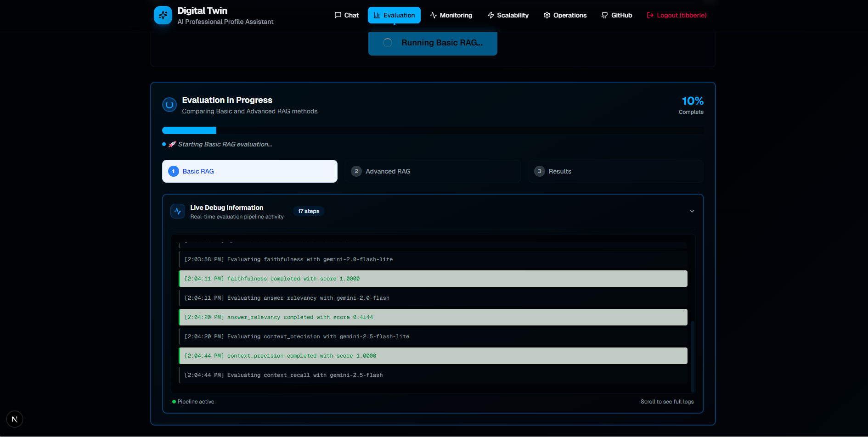Select the Chat bubble icon
868x437 pixels.
click(x=338, y=15)
